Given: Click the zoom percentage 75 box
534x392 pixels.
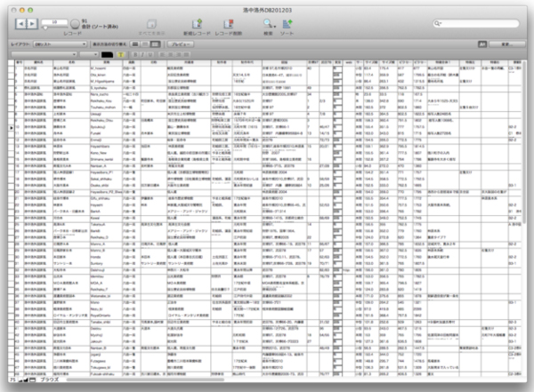Looking at the screenshot, I should pyautogui.click(x=13, y=380).
